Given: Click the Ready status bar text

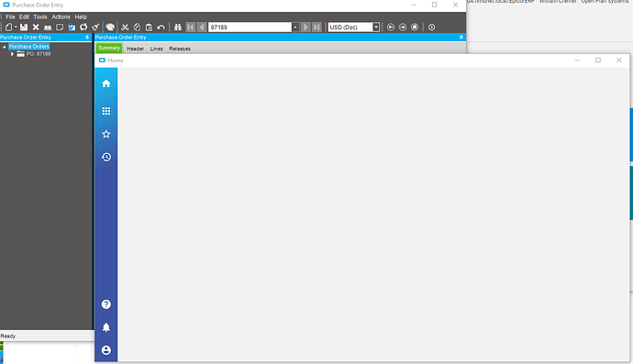Looking at the screenshot, I should pos(8,336).
